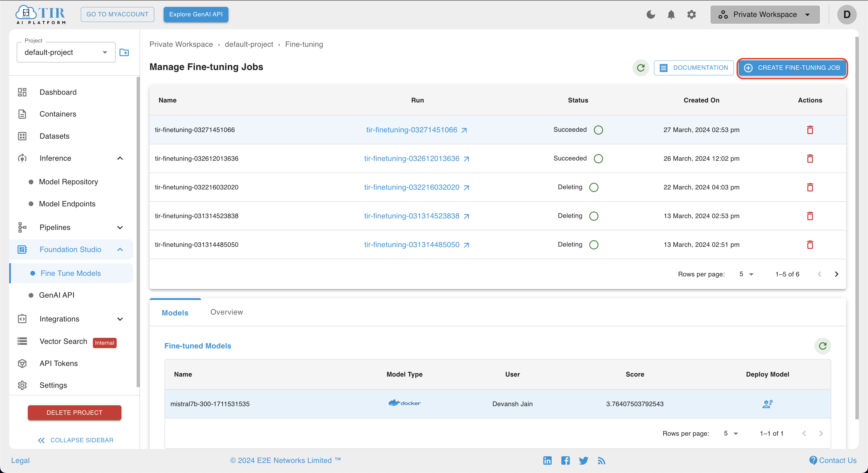
Task: Expand Pipelines section
Action: click(x=120, y=227)
